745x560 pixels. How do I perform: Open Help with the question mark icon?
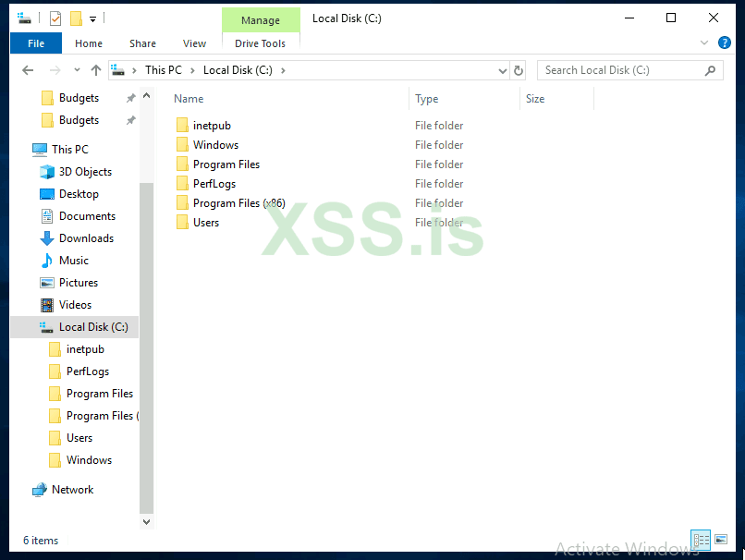[724, 43]
